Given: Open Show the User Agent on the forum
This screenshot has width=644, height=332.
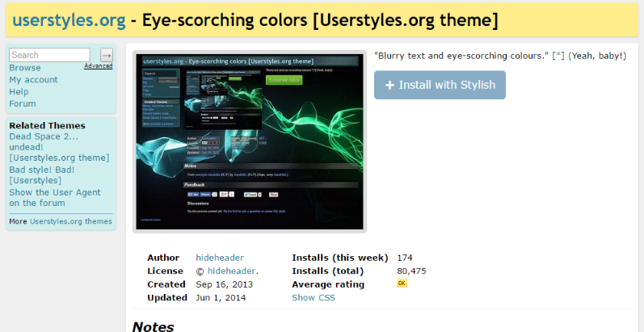Looking at the screenshot, I should coord(55,197).
